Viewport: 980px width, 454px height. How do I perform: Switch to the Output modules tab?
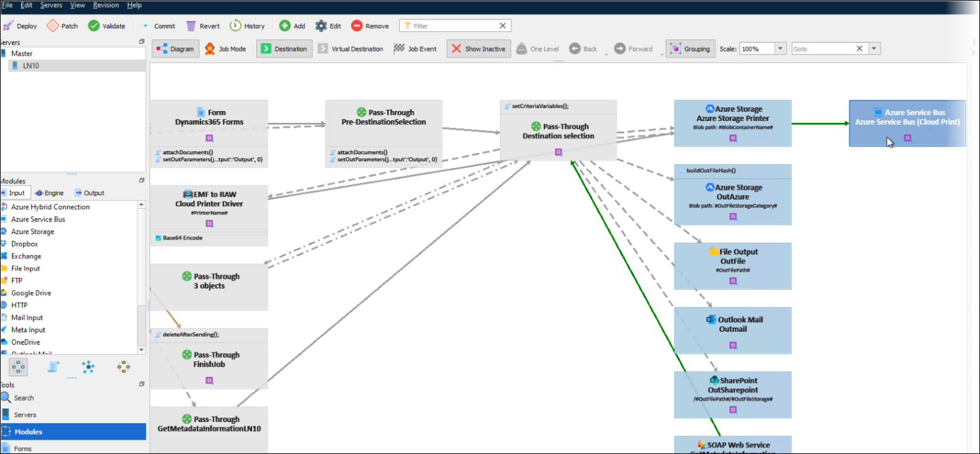90,193
